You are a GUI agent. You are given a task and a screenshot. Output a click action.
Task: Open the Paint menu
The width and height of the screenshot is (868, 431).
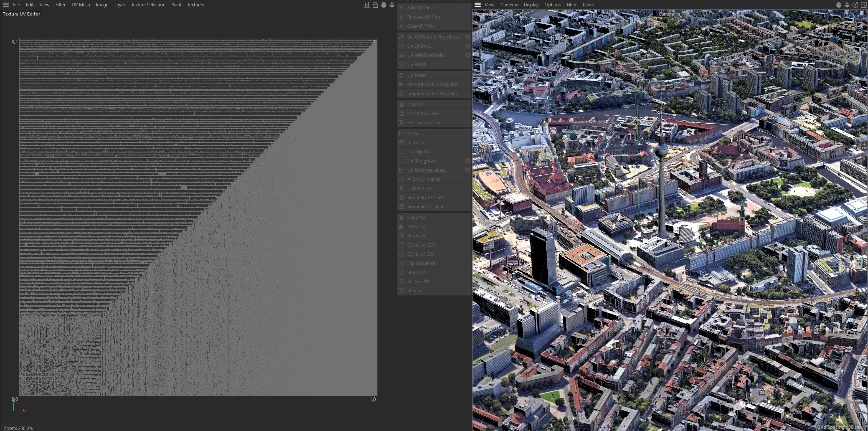176,5
